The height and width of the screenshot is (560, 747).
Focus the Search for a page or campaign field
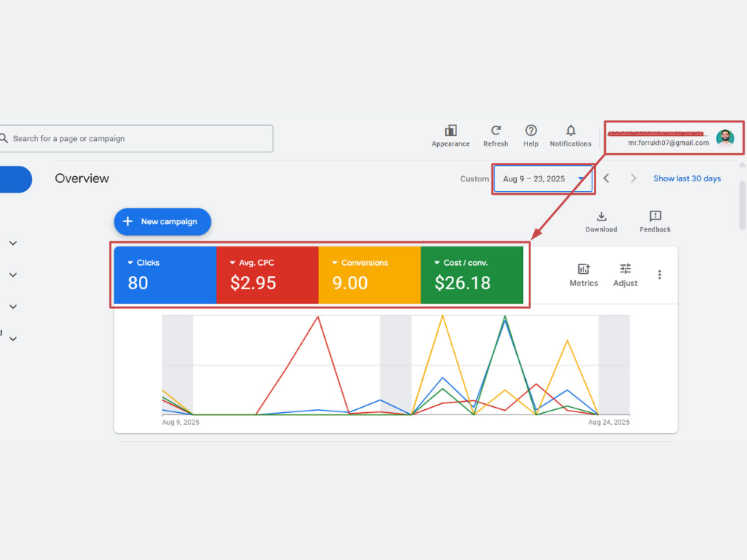136,139
